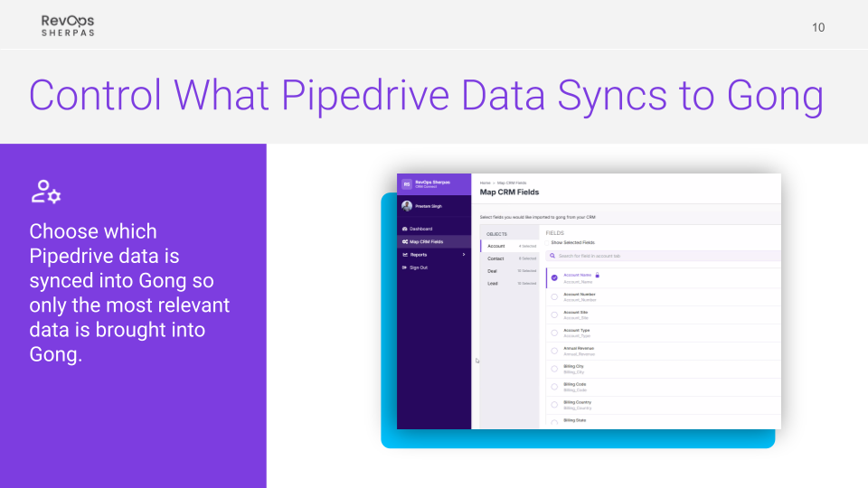Click the Sign Out icon
Image resolution: width=868 pixels, height=488 pixels.
(x=405, y=267)
